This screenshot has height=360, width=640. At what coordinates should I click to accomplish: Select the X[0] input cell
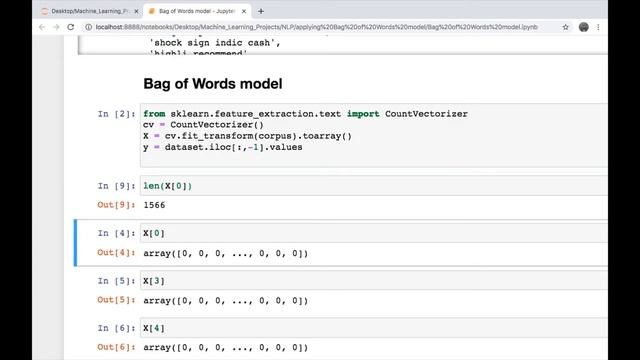click(x=373, y=233)
